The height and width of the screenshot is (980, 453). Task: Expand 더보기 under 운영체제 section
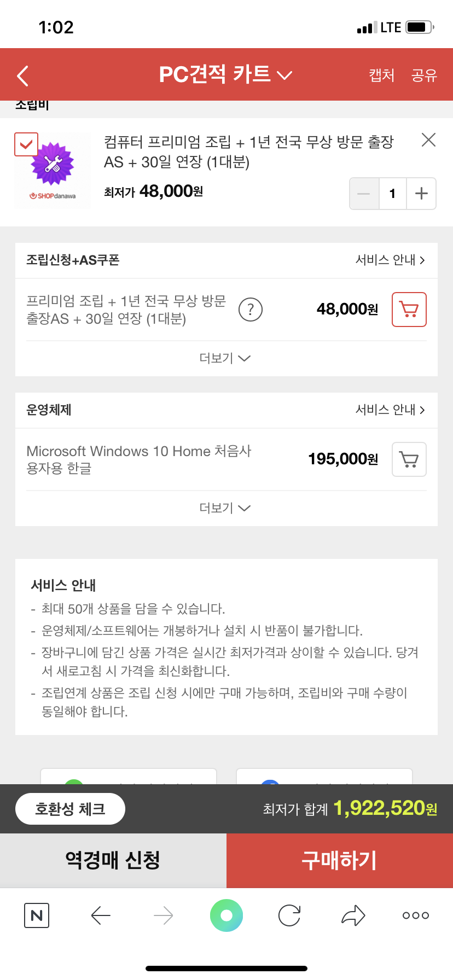(x=225, y=508)
